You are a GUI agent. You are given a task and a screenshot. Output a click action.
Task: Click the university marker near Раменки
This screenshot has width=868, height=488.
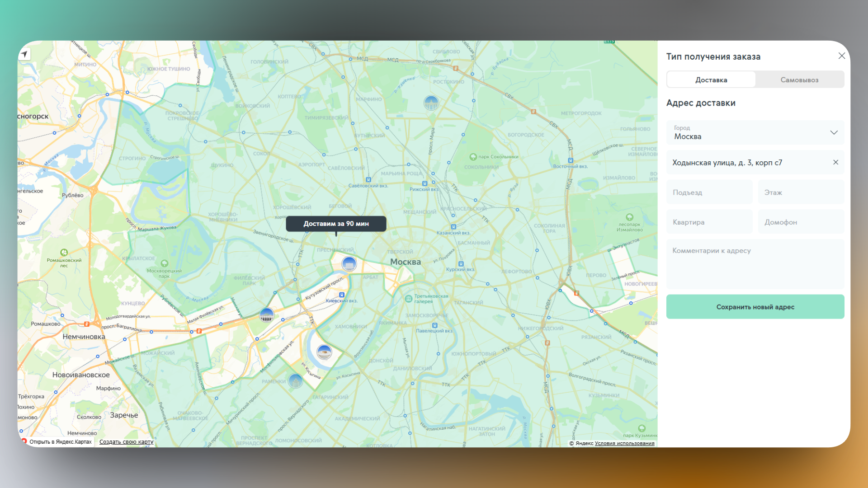(295, 381)
